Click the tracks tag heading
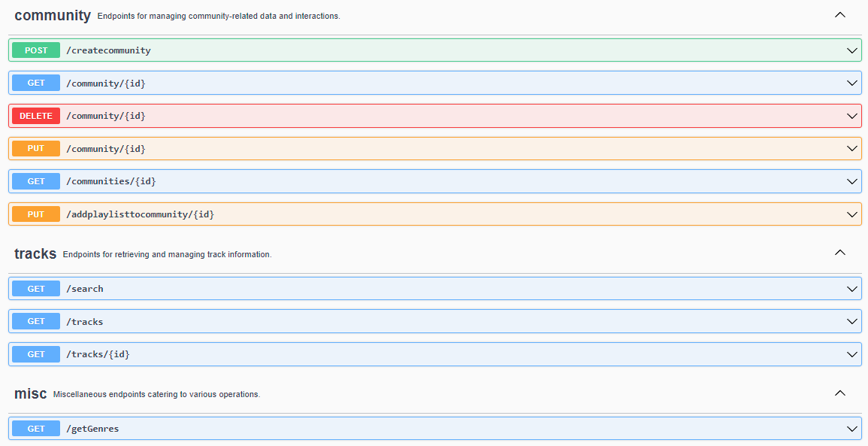The image size is (868, 446). click(x=35, y=253)
